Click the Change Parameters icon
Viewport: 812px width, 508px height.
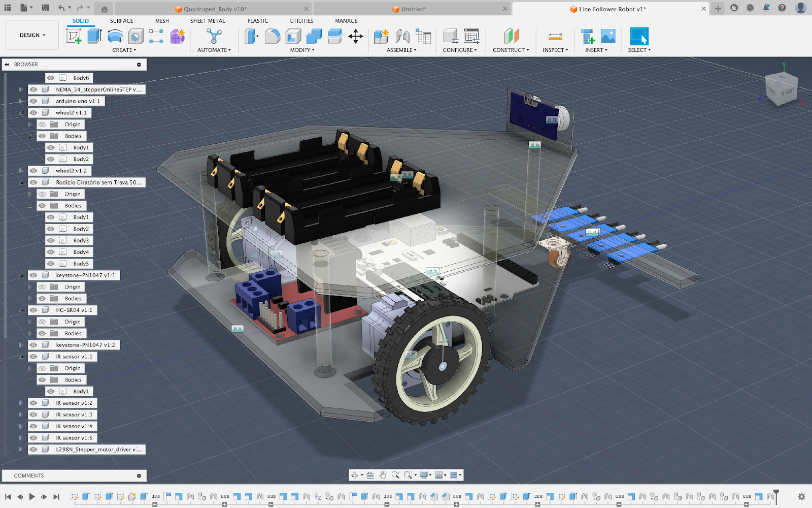tap(450, 37)
